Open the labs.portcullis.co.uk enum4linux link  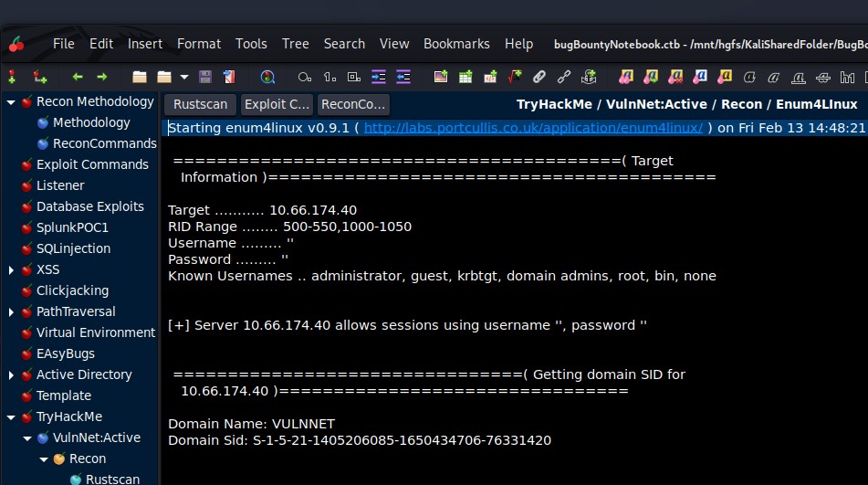click(x=533, y=128)
